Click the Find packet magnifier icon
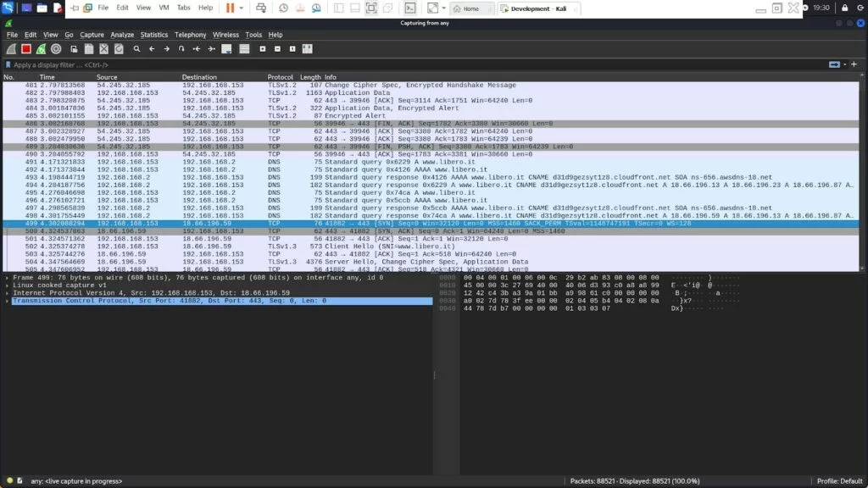 tap(136, 49)
